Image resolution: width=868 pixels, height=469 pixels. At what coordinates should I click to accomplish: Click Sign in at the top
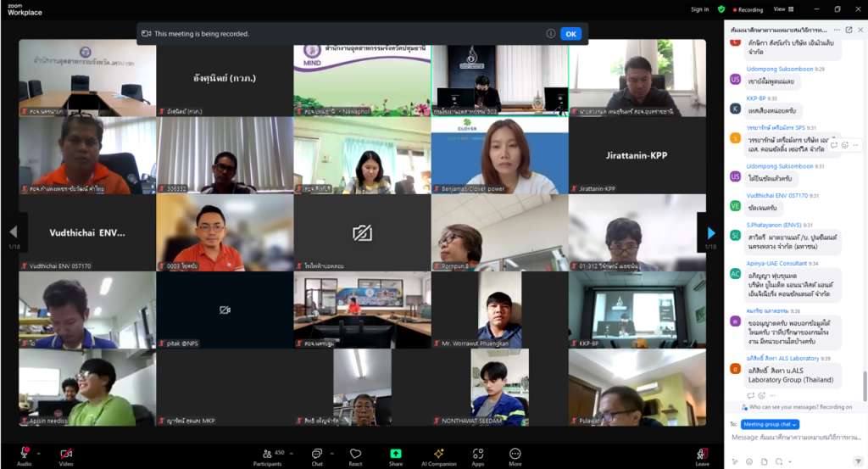(x=699, y=9)
